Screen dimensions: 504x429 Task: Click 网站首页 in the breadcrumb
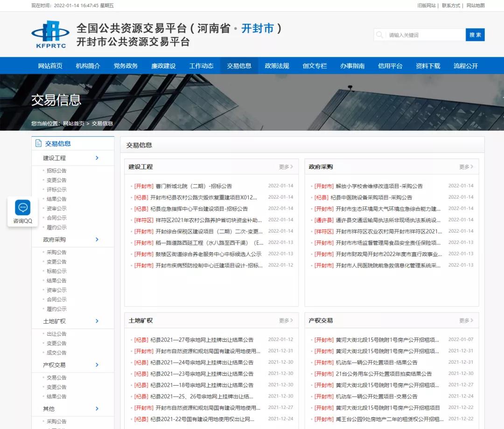coord(75,123)
